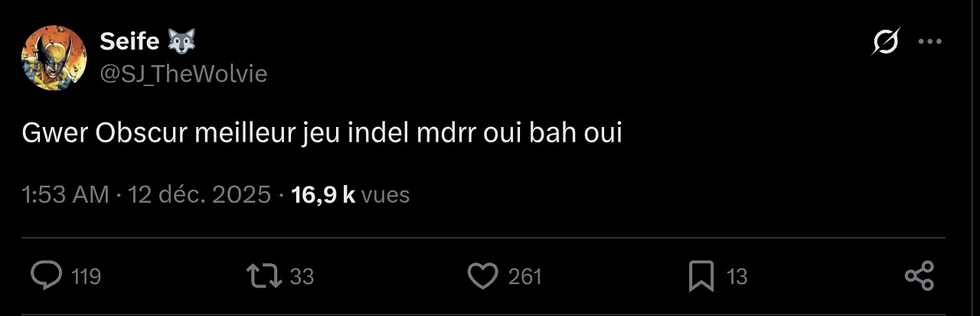Open the three-dot More options menu
The image size is (980, 316).
[929, 42]
